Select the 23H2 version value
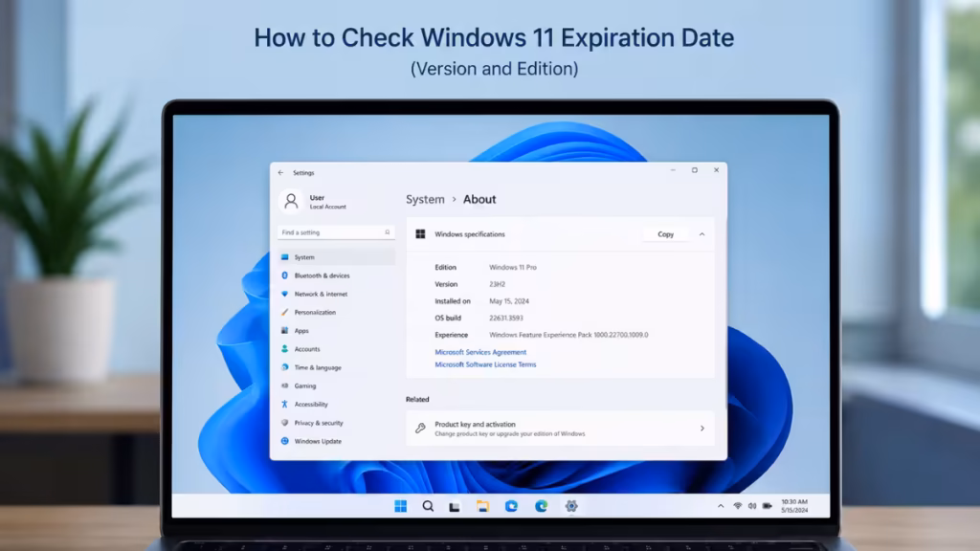Screen dimensions: 980x551 pos(497,284)
